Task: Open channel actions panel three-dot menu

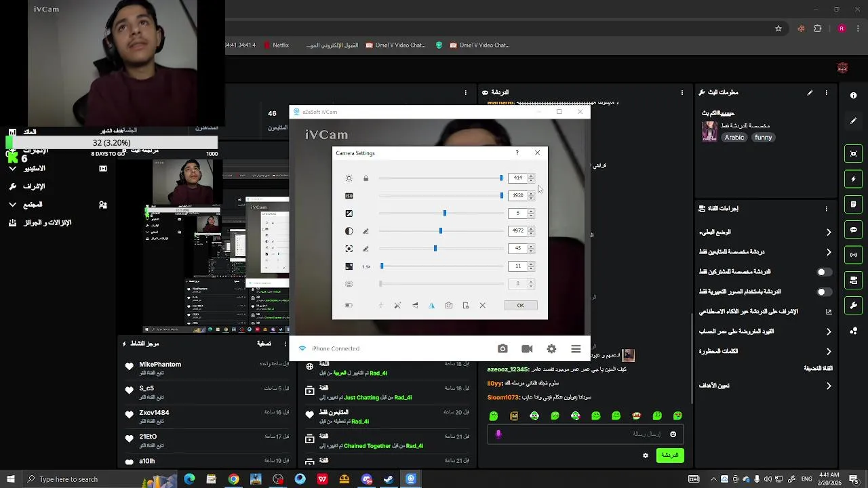Action: pyautogui.click(x=826, y=209)
